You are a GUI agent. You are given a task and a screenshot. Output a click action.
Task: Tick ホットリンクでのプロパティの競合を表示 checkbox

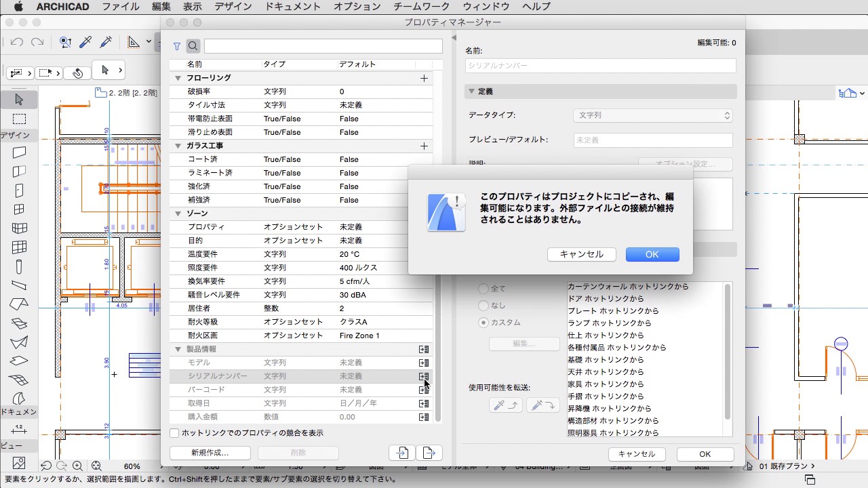(x=175, y=432)
